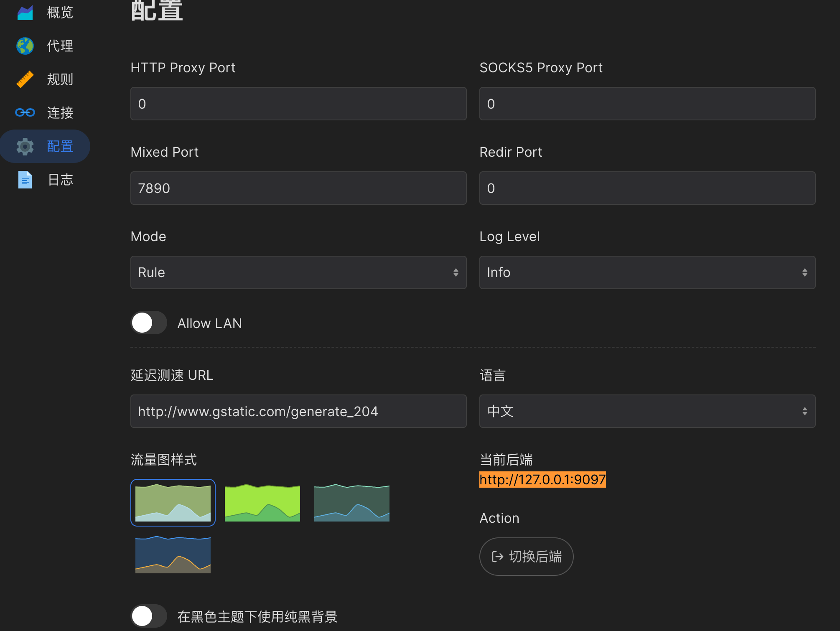Image resolution: width=840 pixels, height=631 pixels.
Task: Toggle the Allow LAN switch
Action: [x=148, y=323]
